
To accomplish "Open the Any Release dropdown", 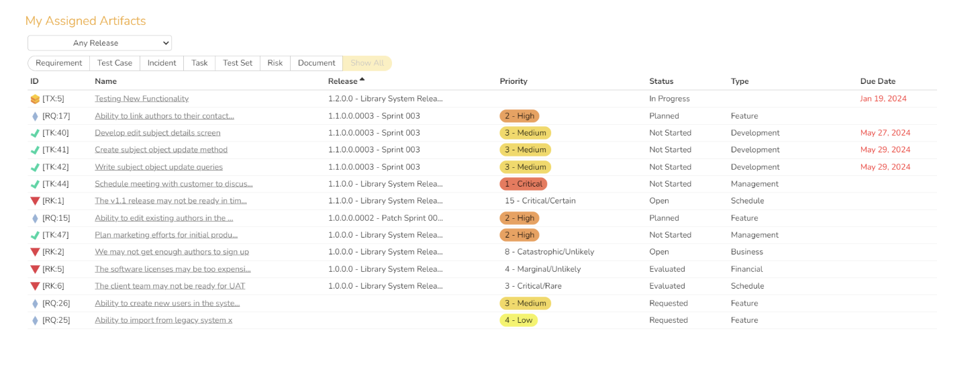I will click(x=99, y=43).
